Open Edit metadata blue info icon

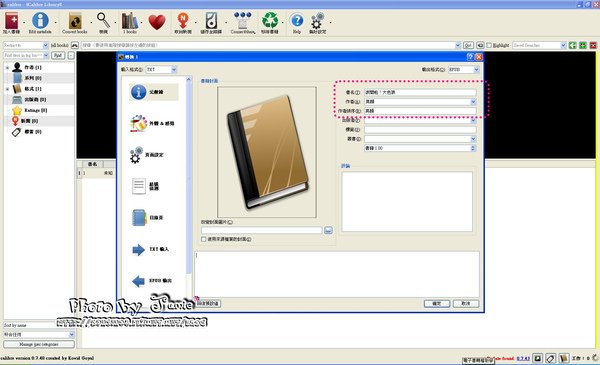40,21
